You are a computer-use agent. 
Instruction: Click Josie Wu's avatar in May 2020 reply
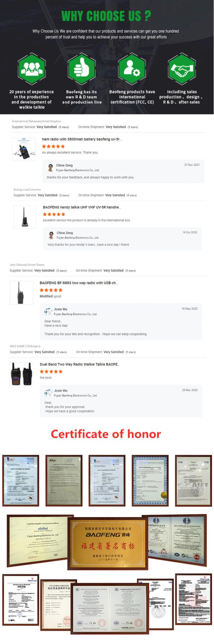pos(48,311)
